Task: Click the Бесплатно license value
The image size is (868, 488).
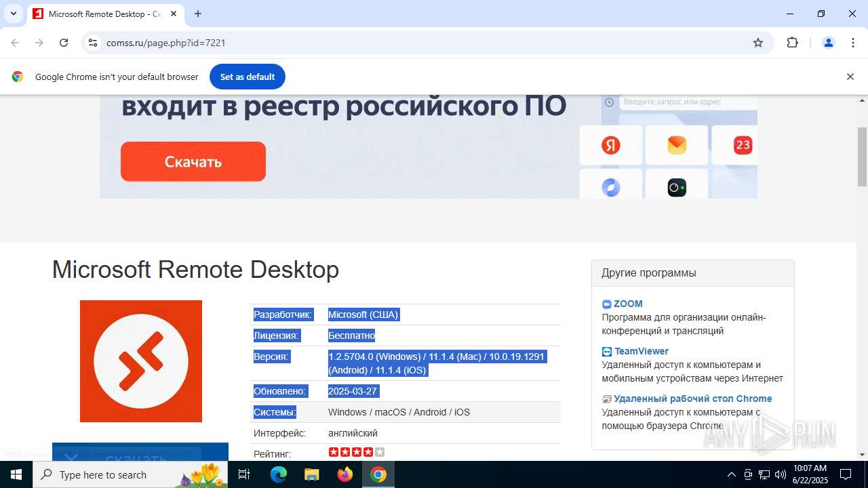Action: (351, 335)
